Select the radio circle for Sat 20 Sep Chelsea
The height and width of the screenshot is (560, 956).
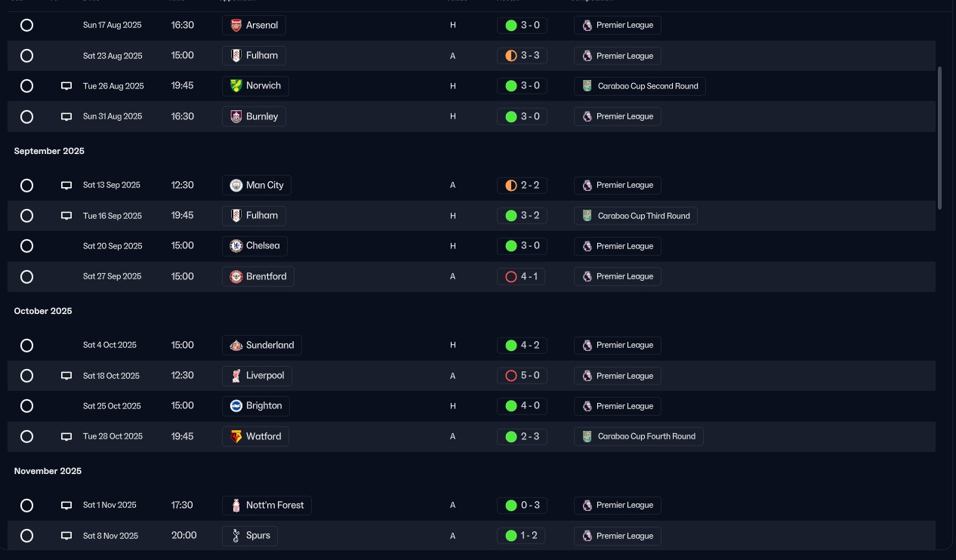(26, 246)
